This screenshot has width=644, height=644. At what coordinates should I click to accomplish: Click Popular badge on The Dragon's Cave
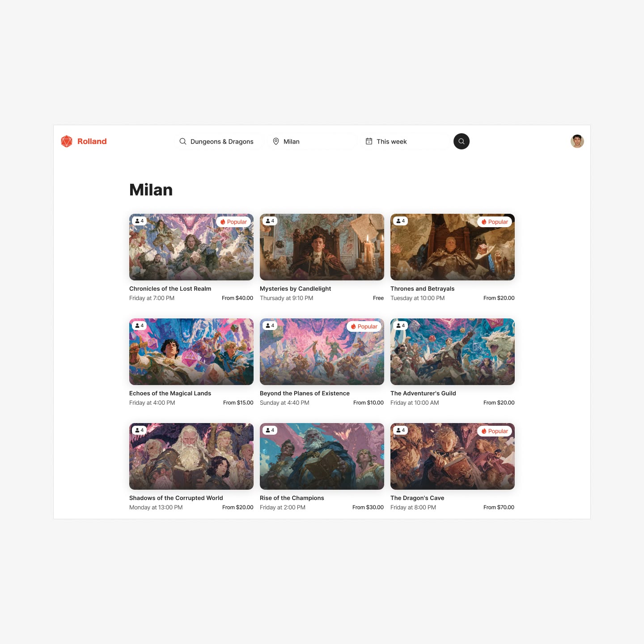(495, 431)
